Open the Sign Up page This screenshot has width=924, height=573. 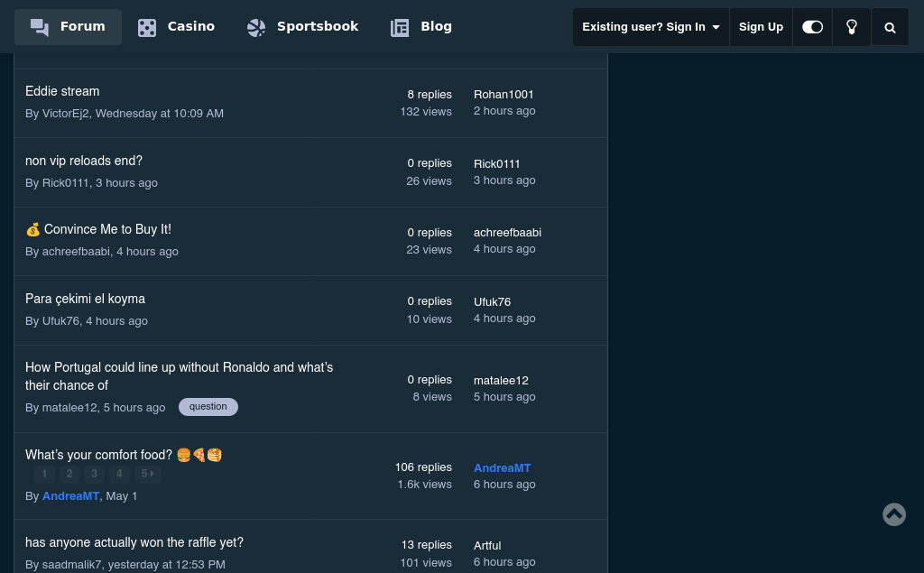pyautogui.click(x=761, y=27)
